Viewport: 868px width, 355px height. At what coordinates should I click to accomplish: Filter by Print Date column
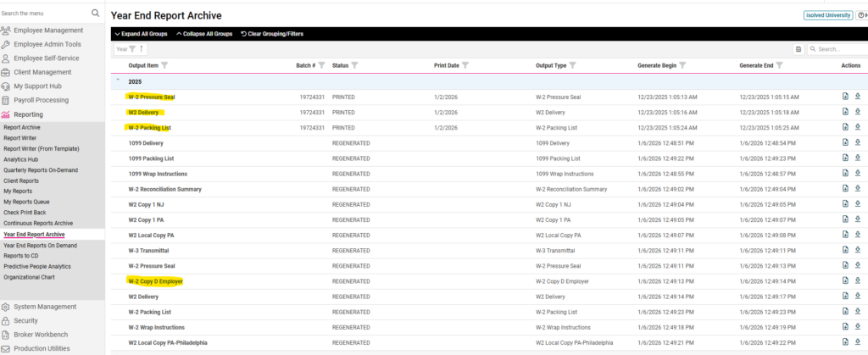pyautogui.click(x=466, y=65)
